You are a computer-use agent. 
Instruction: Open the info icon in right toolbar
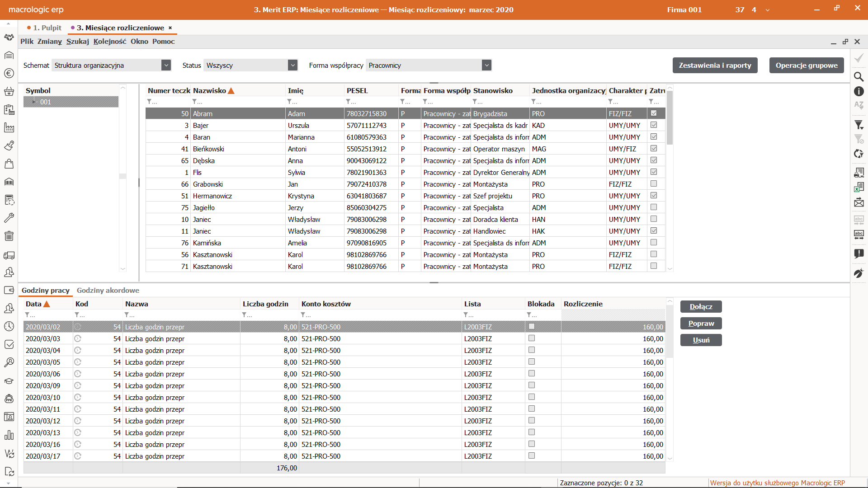tap(859, 91)
